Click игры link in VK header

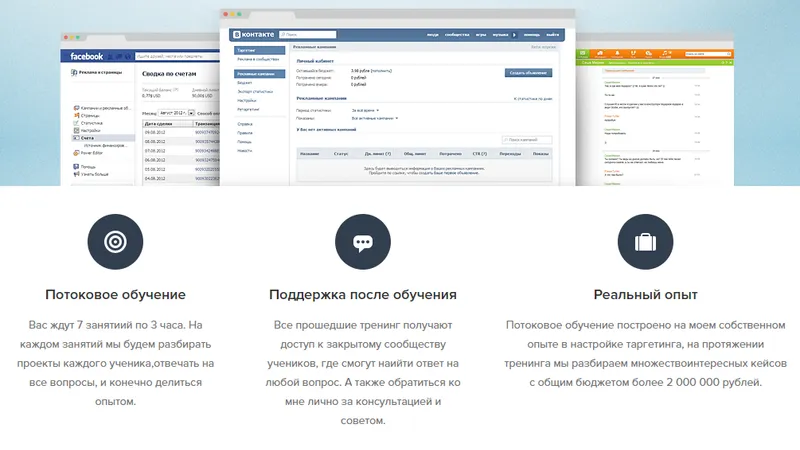(x=481, y=35)
